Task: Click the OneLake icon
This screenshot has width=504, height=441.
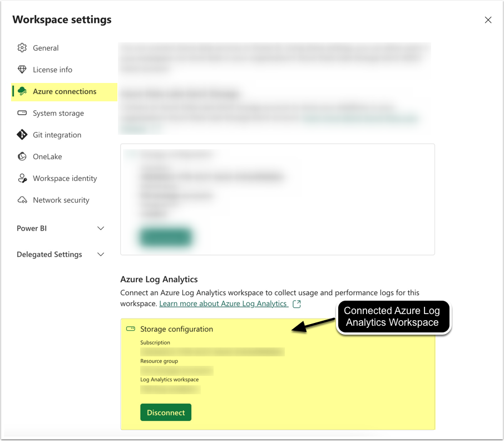Action: click(x=22, y=156)
